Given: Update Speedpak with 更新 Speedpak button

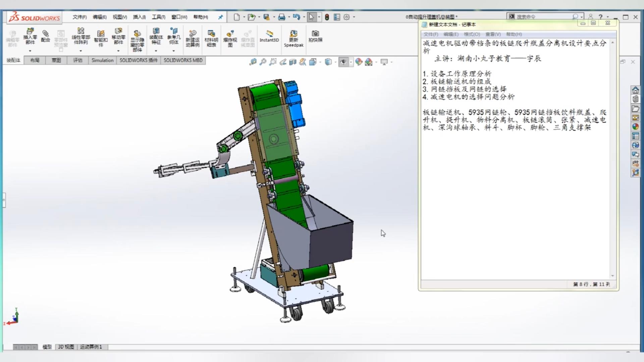Looking at the screenshot, I should point(293,38).
